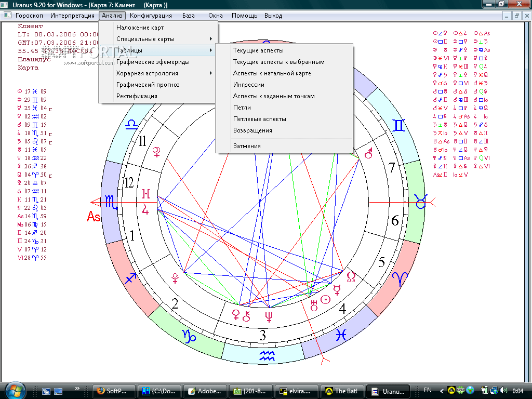Select Затмения submenu item
Image resolution: width=532 pixels, height=399 pixels.
[284, 146]
